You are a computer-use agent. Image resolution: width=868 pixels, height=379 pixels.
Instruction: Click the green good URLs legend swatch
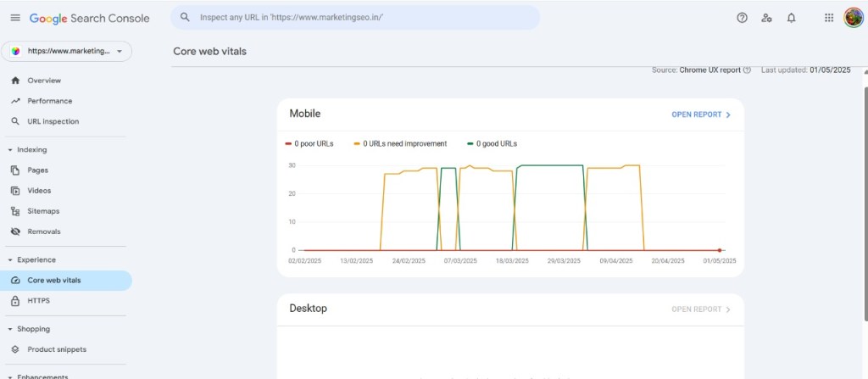470,144
